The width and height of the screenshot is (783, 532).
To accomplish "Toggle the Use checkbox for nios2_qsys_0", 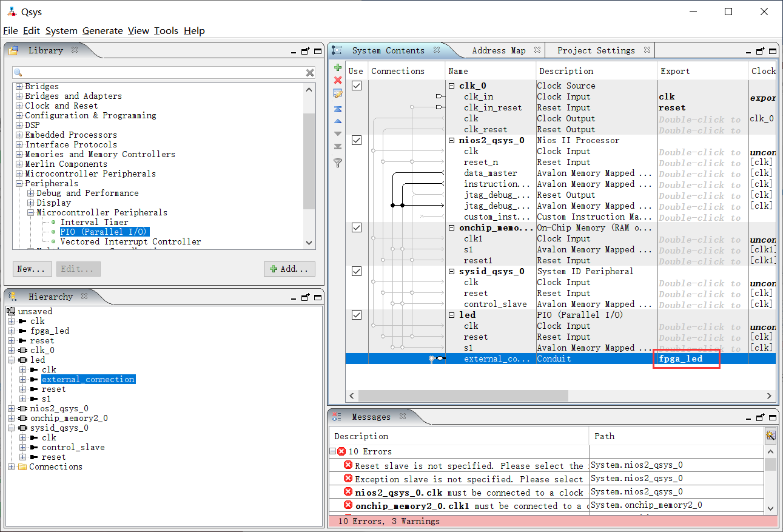I will click(x=357, y=140).
